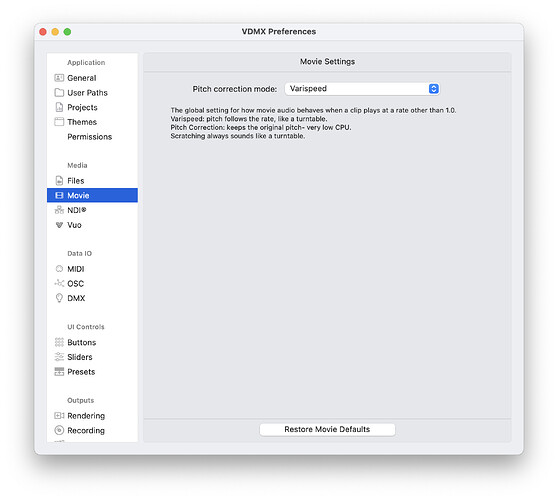
Task: Open Sliders UI controls settings
Action: (92, 357)
